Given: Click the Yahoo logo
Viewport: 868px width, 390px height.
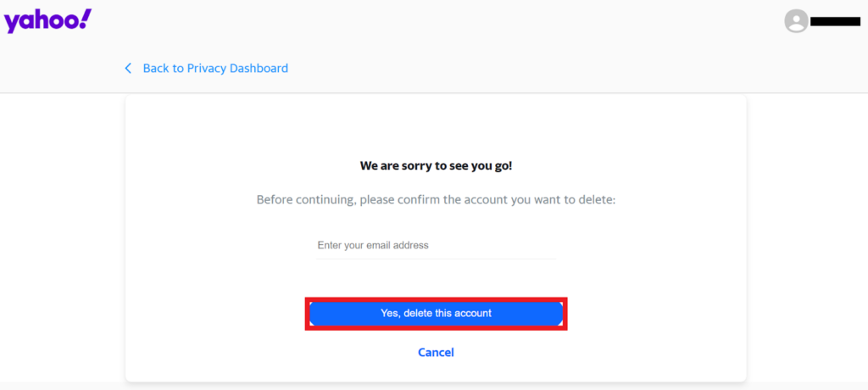Looking at the screenshot, I should pyautogui.click(x=47, y=20).
